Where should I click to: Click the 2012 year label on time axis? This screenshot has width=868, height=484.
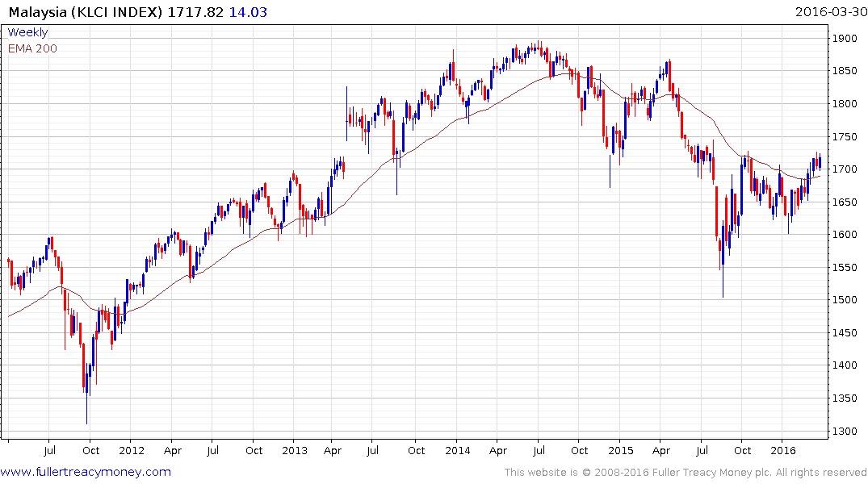(132, 450)
